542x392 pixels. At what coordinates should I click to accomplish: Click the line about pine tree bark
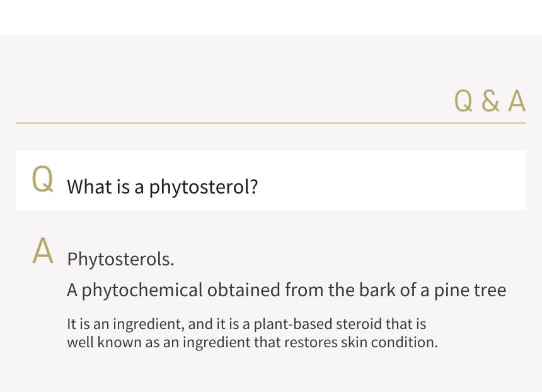pos(286,290)
